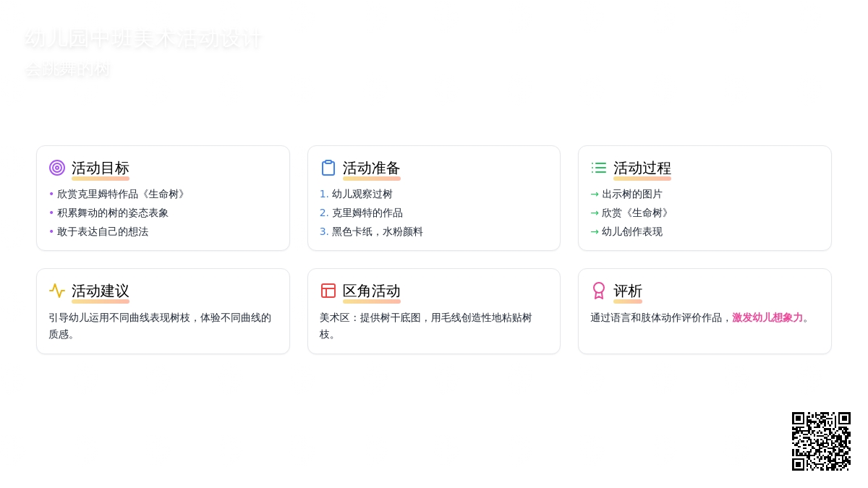Click the 区角活动 heading text

371,291
